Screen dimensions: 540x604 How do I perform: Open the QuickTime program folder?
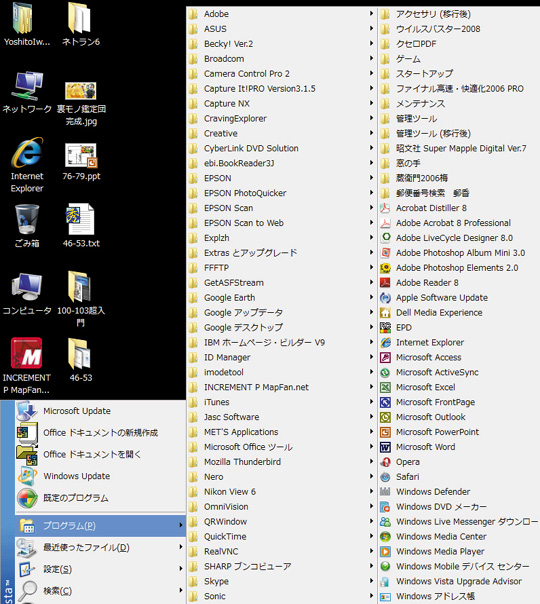pyautogui.click(x=282, y=537)
